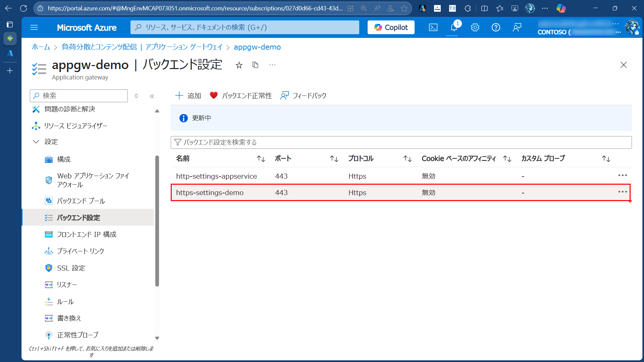The image size is (644, 362).
Task: Open a new vertical tab with plus
Action: (x=10, y=71)
